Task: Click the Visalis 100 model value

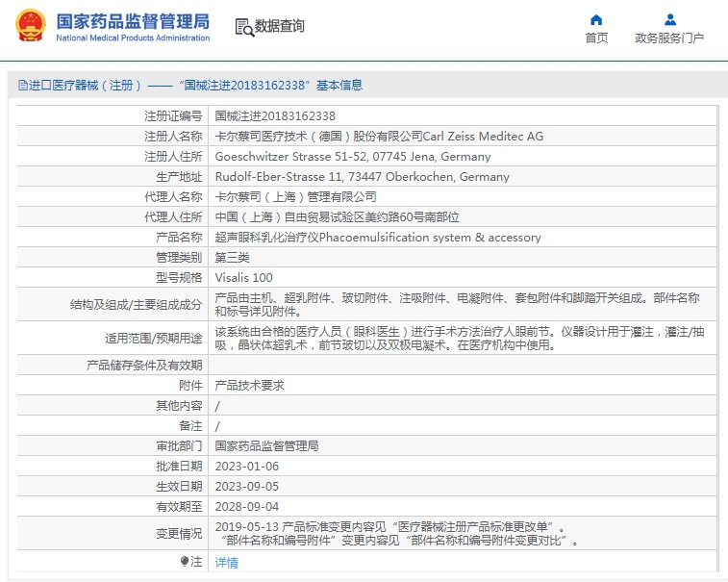Action: tap(243, 277)
